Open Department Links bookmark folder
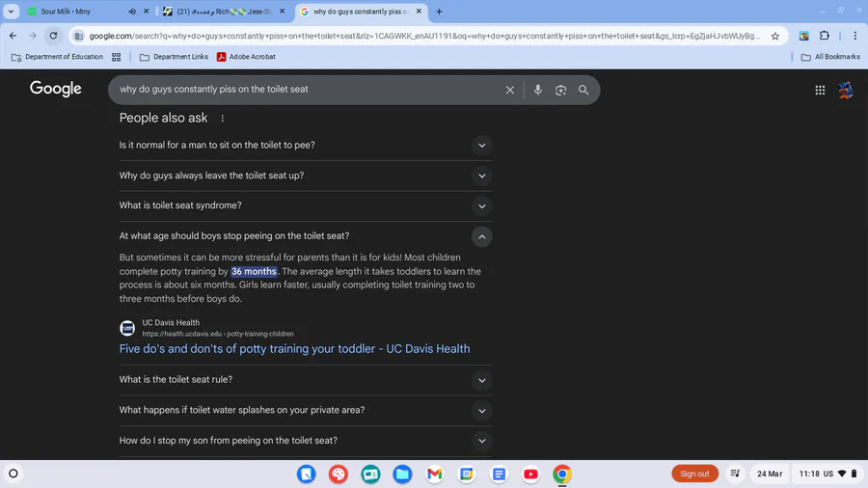Screen dimensions: 868x488 (174, 57)
